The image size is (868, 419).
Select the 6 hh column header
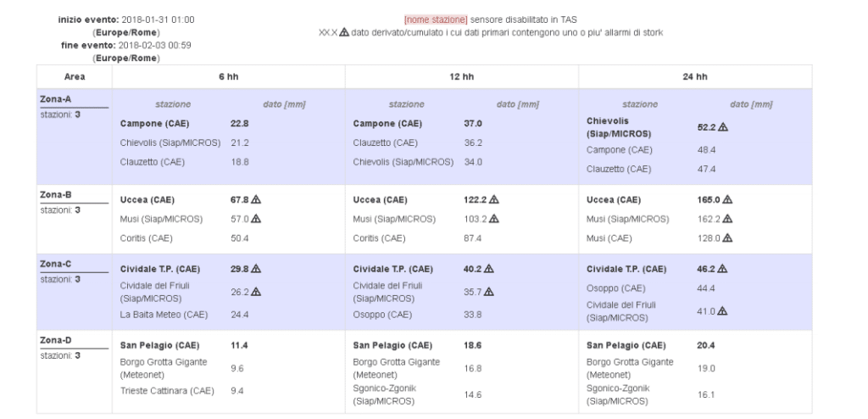[x=228, y=75]
